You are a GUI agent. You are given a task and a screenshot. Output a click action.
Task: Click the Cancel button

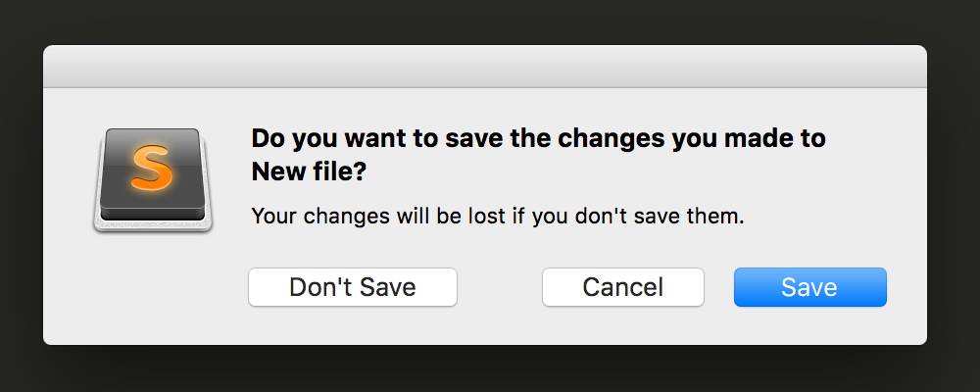point(623,287)
